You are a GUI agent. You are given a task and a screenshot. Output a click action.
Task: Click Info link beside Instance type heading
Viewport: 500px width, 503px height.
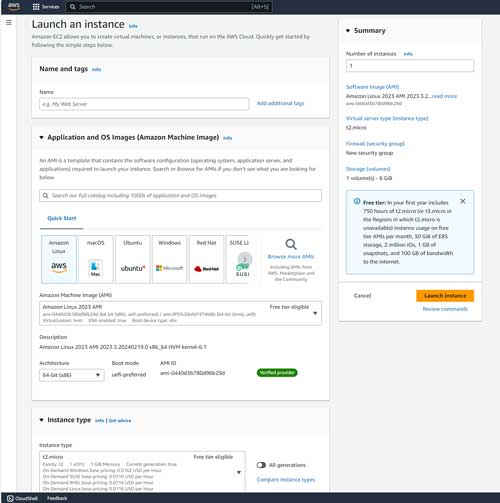pos(99,421)
